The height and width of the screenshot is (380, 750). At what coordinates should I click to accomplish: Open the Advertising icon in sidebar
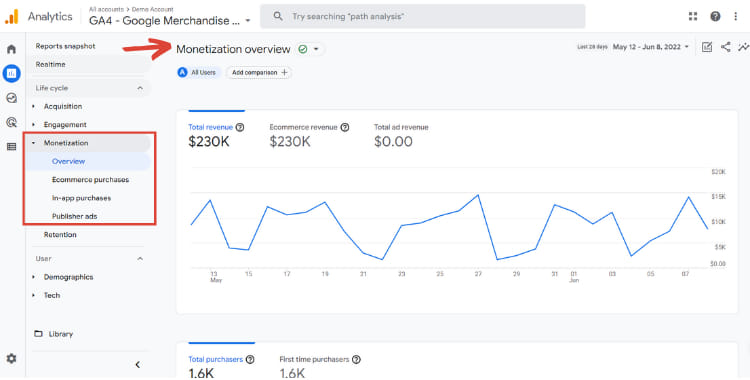tap(11, 123)
